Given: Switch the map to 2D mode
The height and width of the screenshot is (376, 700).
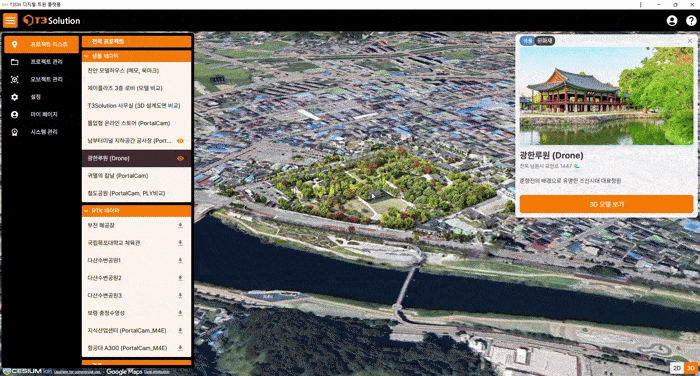Looking at the screenshot, I should click(x=677, y=368).
